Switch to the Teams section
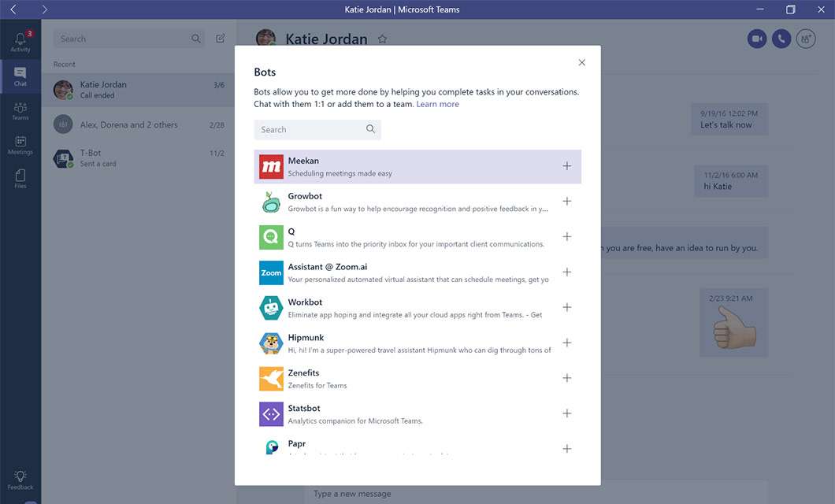Viewport: 835px width, 504px height. 20,110
